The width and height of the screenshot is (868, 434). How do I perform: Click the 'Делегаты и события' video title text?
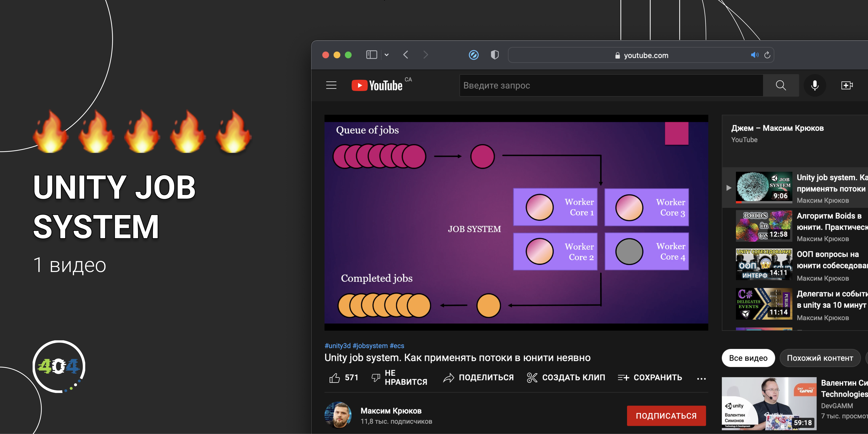pos(832,299)
